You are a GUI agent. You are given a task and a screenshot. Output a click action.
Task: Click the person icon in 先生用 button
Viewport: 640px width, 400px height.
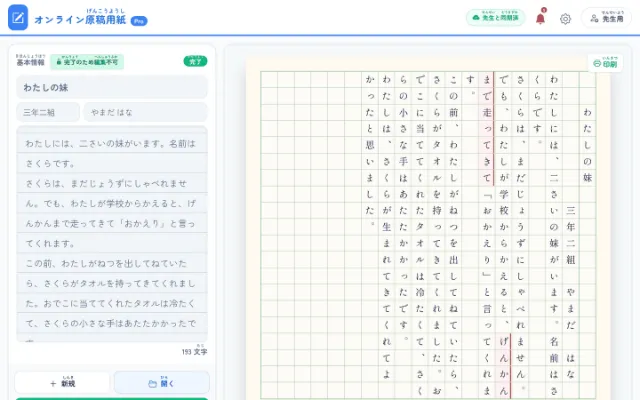[594, 18]
